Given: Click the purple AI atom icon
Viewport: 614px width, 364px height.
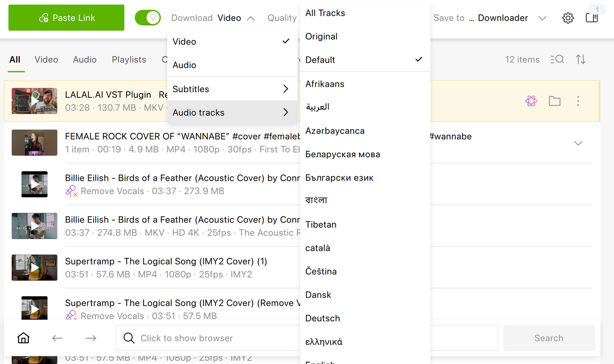Looking at the screenshot, I should [531, 101].
